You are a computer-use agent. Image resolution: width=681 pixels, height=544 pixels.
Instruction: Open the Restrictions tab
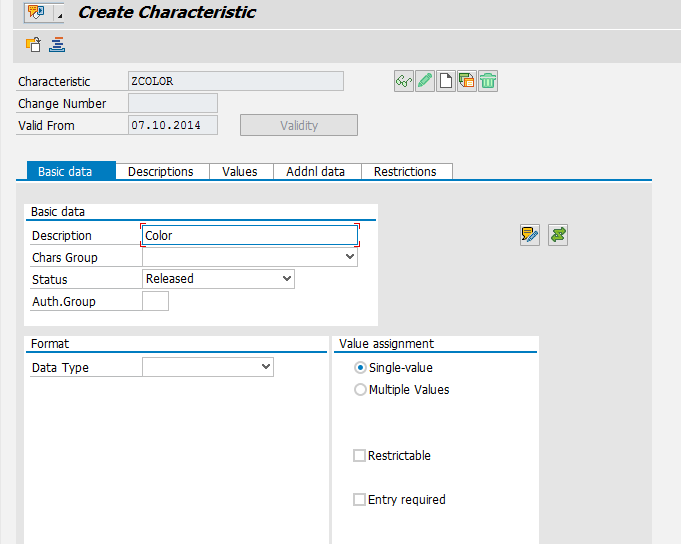407,171
